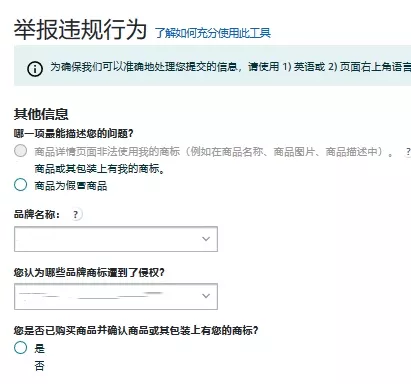Click the 您是否已购买商品 question label
The image size is (411, 384).
coord(136,330)
